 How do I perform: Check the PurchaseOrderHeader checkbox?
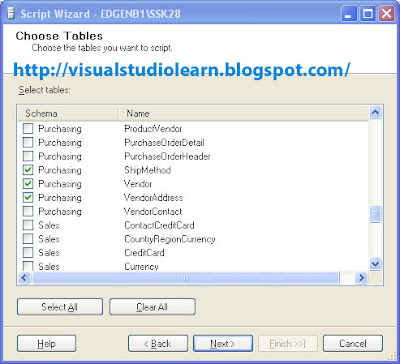point(28,156)
